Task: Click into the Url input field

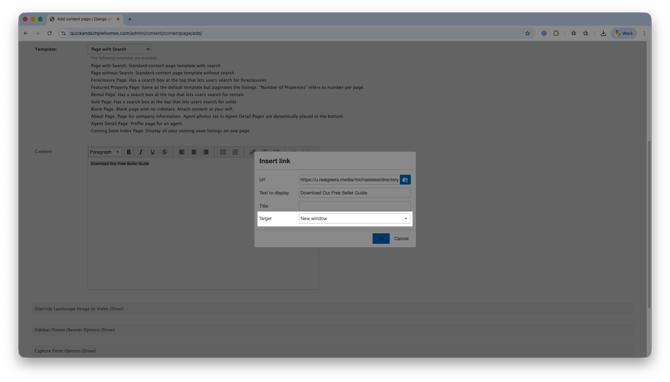Action: coord(349,180)
